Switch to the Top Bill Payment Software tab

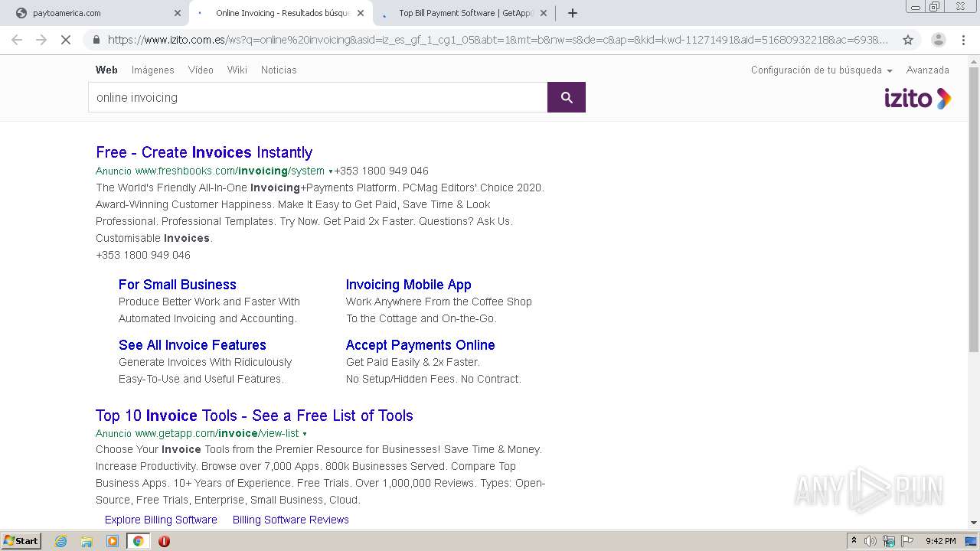(463, 13)
